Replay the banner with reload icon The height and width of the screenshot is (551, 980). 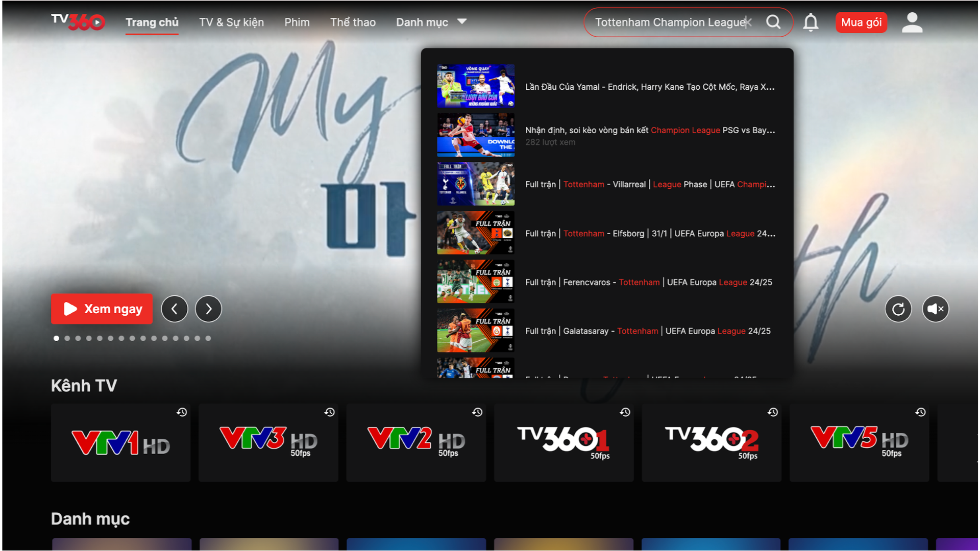tap(898, 309)
